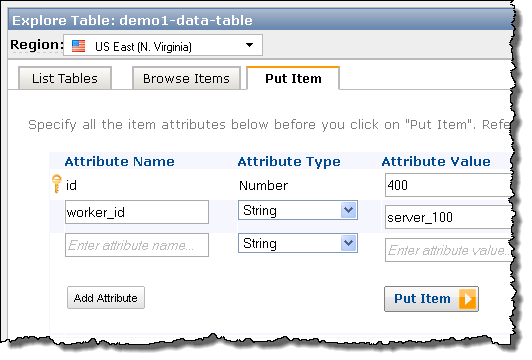Click the dropdown arrow on worker_id String selector
532x360 pixels.
coord(348,210)
